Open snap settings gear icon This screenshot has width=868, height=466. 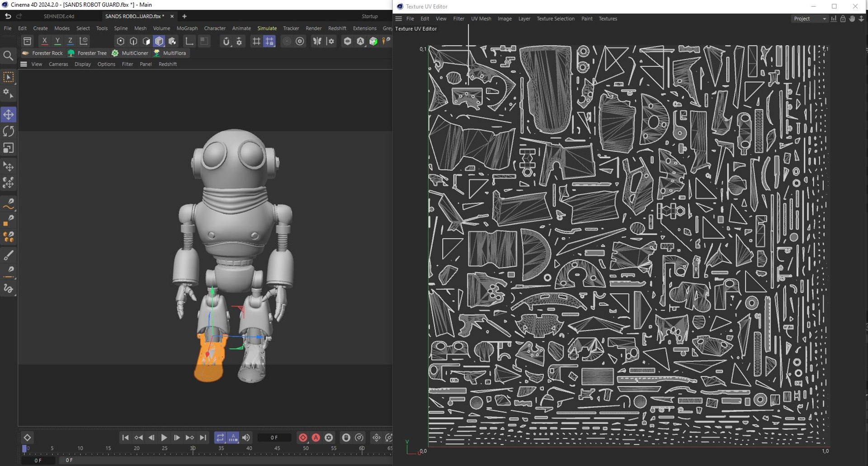click(x=240, y=42)
